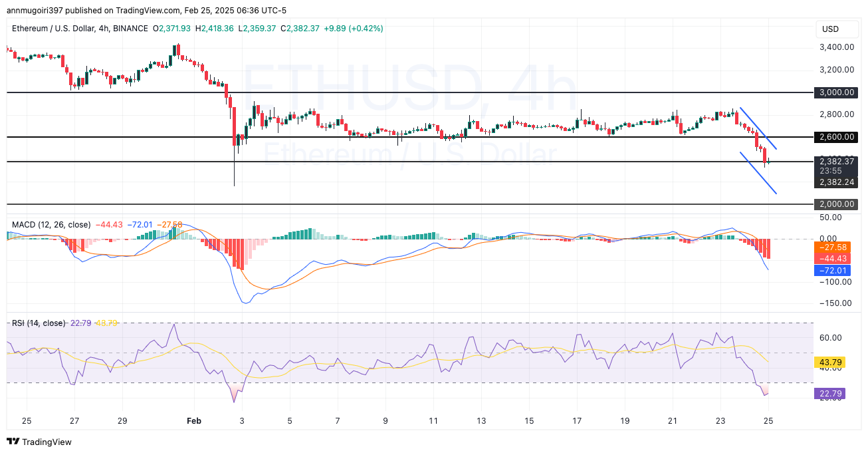Click the 17 date label on time axis
This screenshot has width=868, height=453.
pyautogui.click(x=577, y=421)
